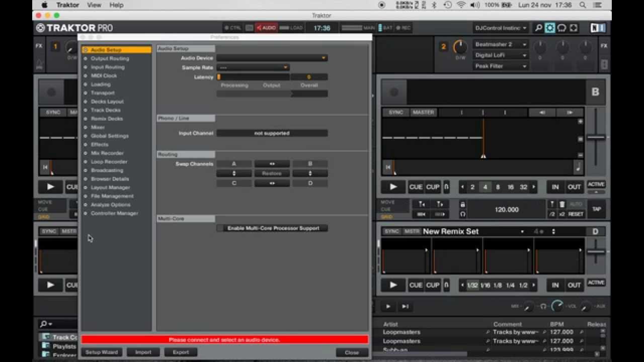644x362 pixels.
Task: Zoom in waveform plus on deck B
Action: coord(580,122)
